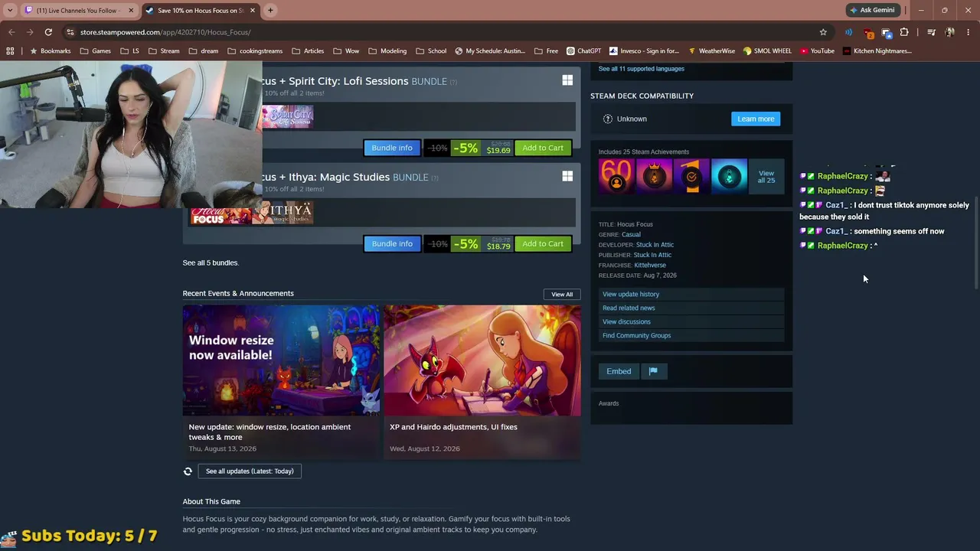Open the Free bookmark folder
980x551 pixels.
(x=547, y=51)
